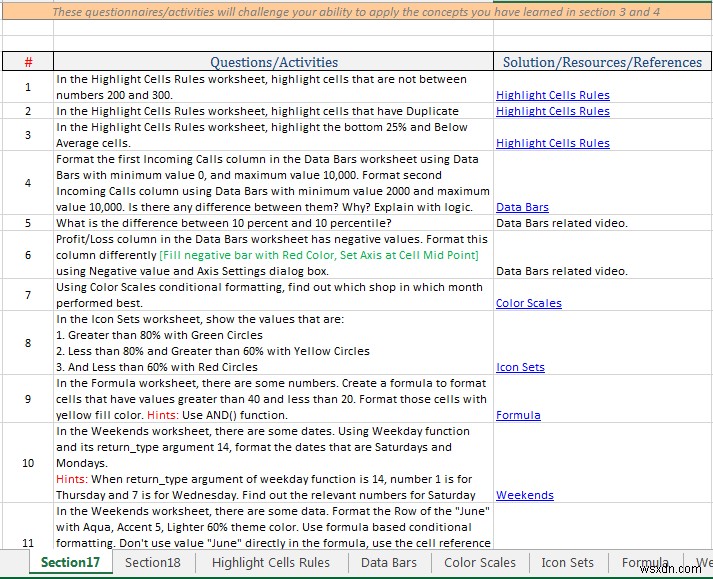Viewport: 713px width, 579px height.
Task: Click the '#' column header cell
Action: [x=28, y=62]
